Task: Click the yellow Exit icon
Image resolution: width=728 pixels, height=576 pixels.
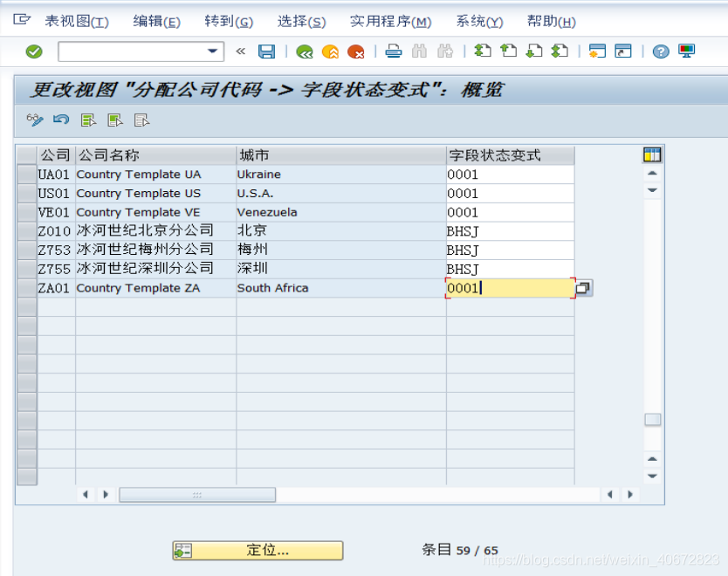Action: [x=330, y=51]
